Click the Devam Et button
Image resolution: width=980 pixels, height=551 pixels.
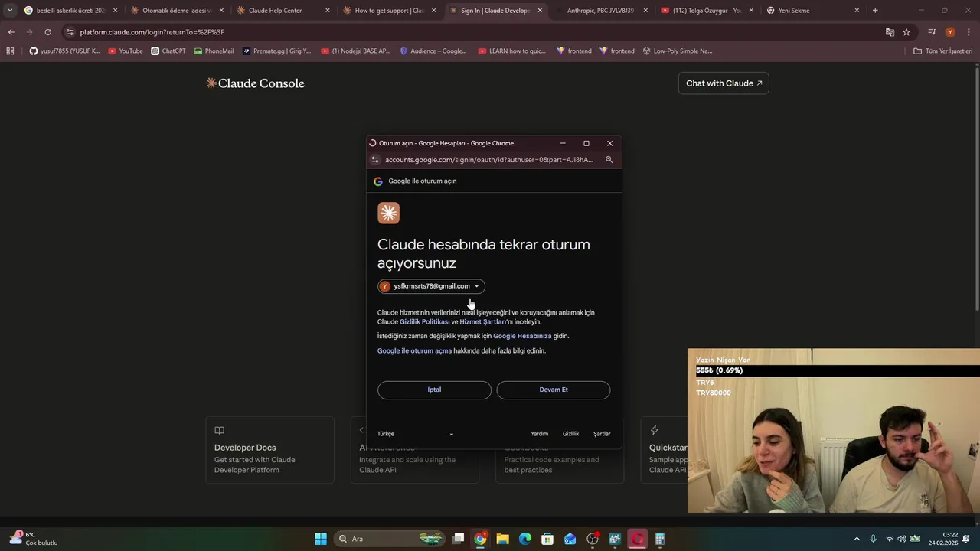(554, 390)
